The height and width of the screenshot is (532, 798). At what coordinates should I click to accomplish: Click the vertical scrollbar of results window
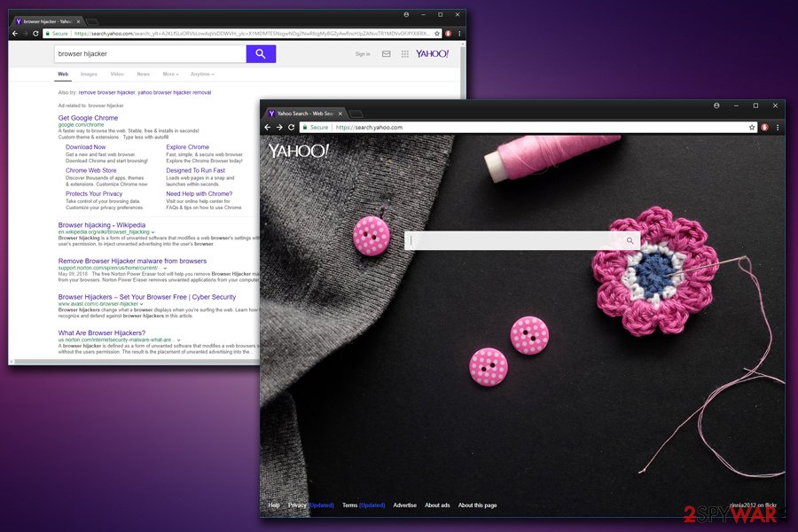pyautogui.click(x=463, y=71)
